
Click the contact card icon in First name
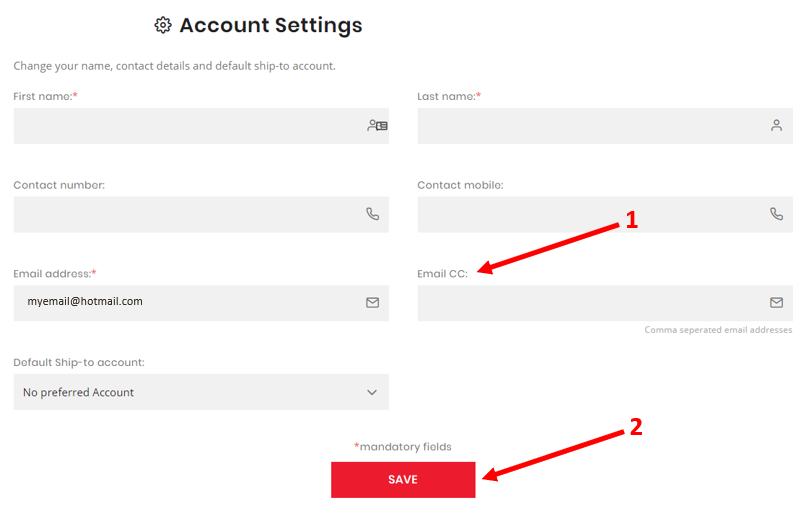click(x=377, y=125)
